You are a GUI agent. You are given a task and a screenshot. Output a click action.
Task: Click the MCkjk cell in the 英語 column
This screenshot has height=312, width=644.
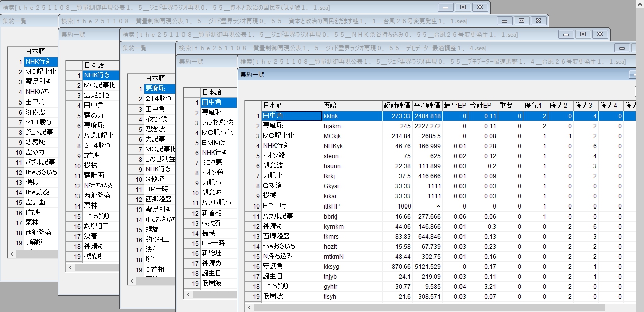point(351,136)
